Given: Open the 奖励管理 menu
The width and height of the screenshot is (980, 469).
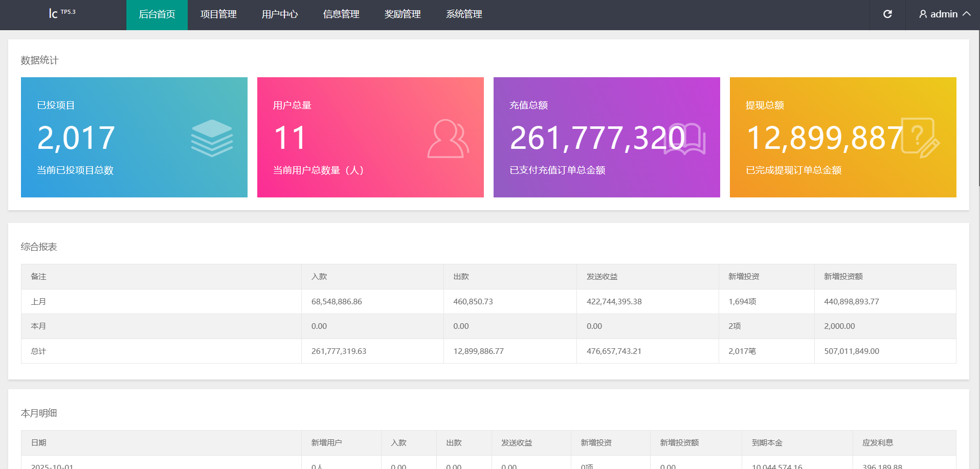Looking at the screenshot, I should point(403,14).
